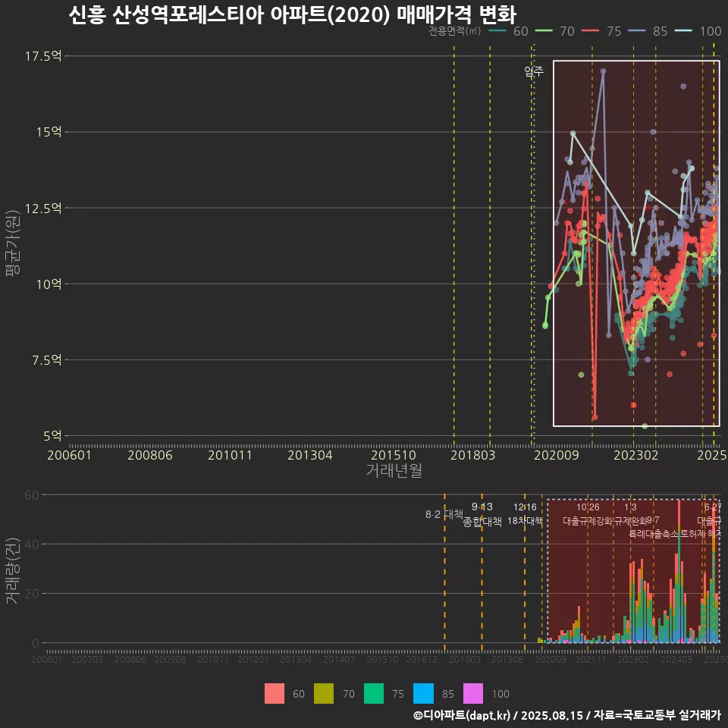Click the 60 tick on volume y-axis
Viewport: 728px width, 728px height.
32,495
